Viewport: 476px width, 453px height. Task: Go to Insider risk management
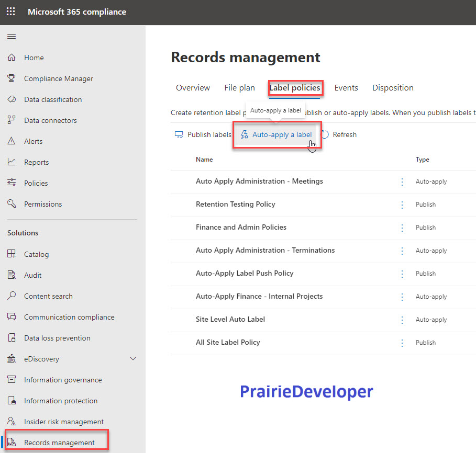pos(64,422)
